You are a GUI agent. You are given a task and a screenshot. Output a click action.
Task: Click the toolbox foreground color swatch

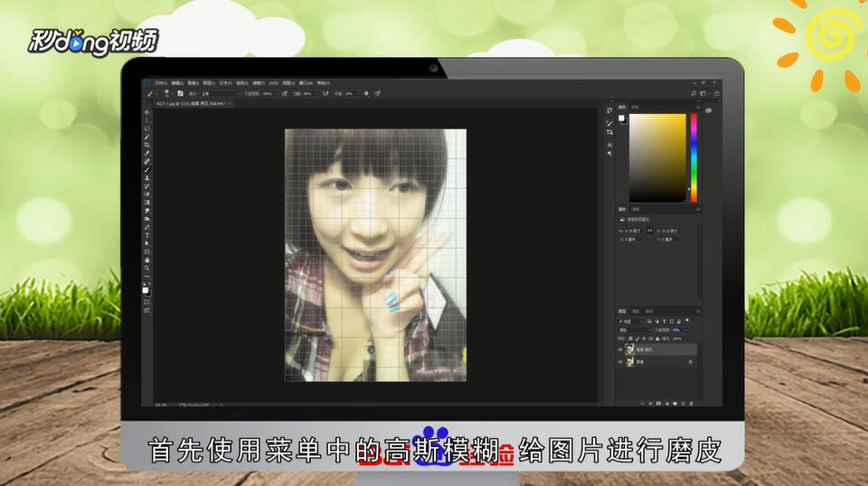(x=145, y=290)
